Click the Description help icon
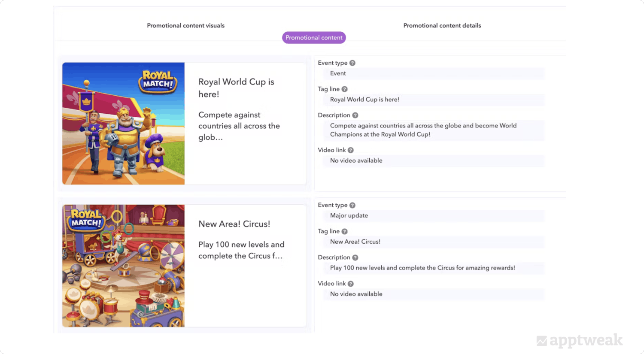The width and height of the screenshot is (644, 354). tap(355, 115)
